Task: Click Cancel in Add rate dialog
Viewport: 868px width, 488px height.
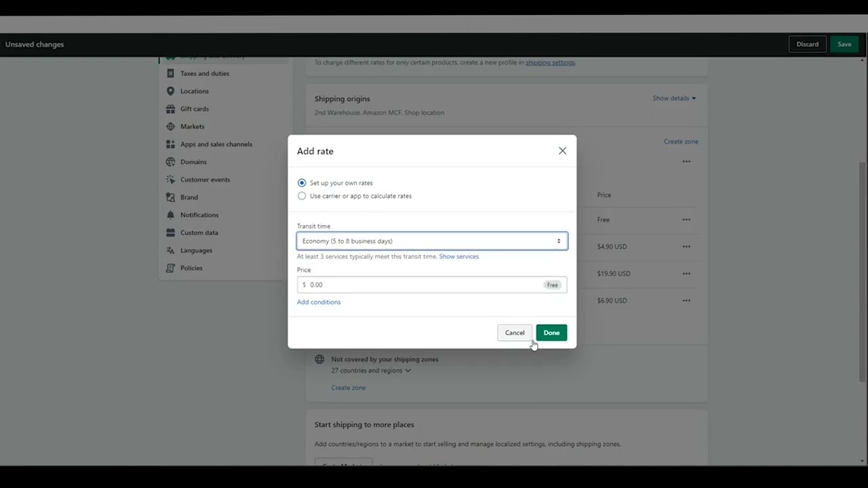Action: [x=515, y=333]
